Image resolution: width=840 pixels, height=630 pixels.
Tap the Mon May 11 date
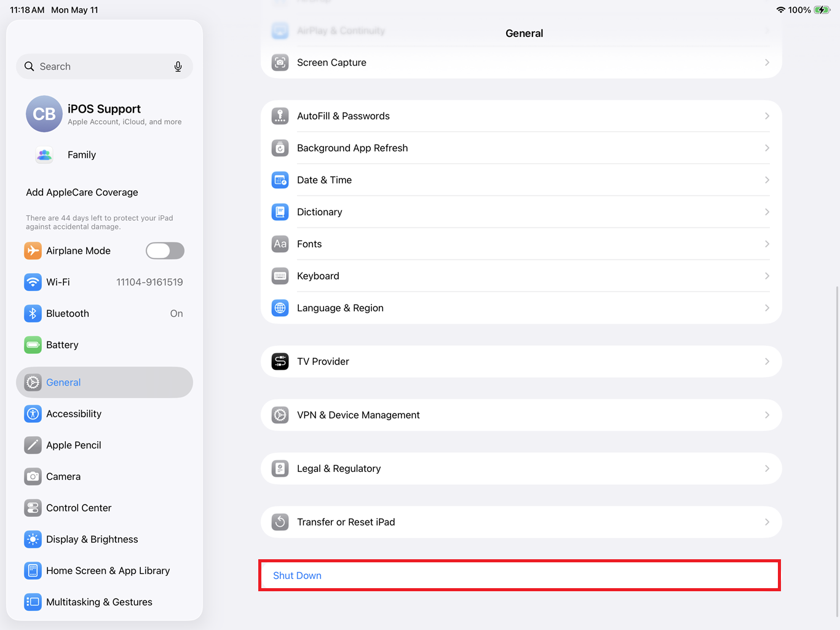pyautogui.click(x=74, y=10)
